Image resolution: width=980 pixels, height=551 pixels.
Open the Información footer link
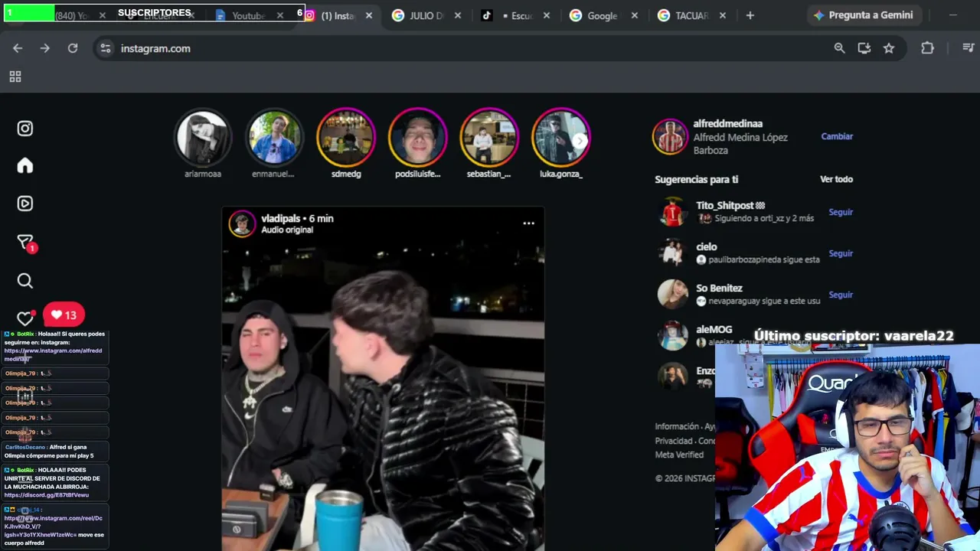tap(677, 426)
